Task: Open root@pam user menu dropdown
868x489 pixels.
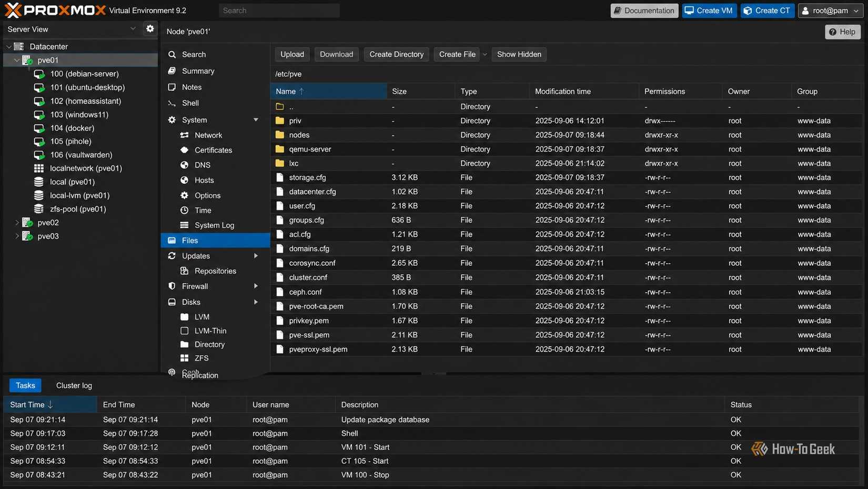Action: coord(831,11)
